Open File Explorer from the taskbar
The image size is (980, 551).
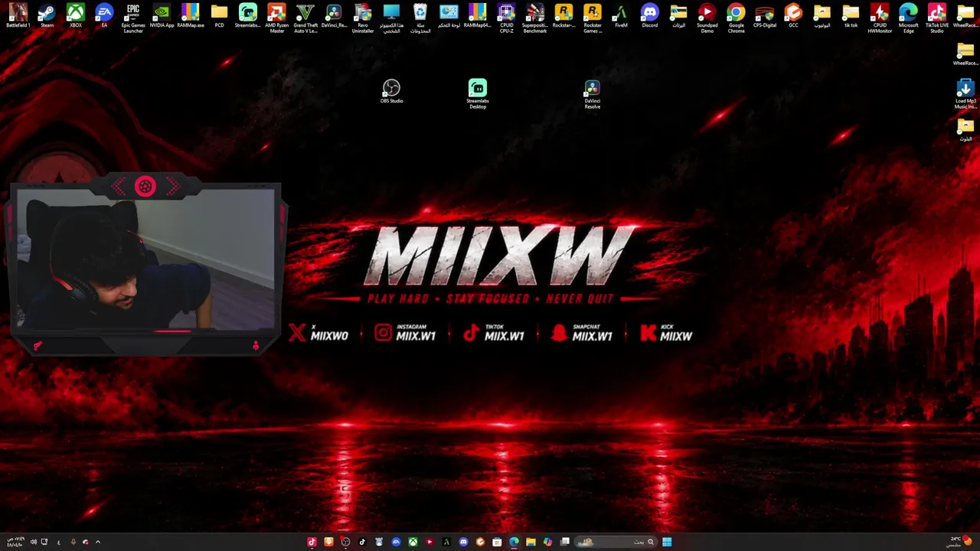[531, 542]
